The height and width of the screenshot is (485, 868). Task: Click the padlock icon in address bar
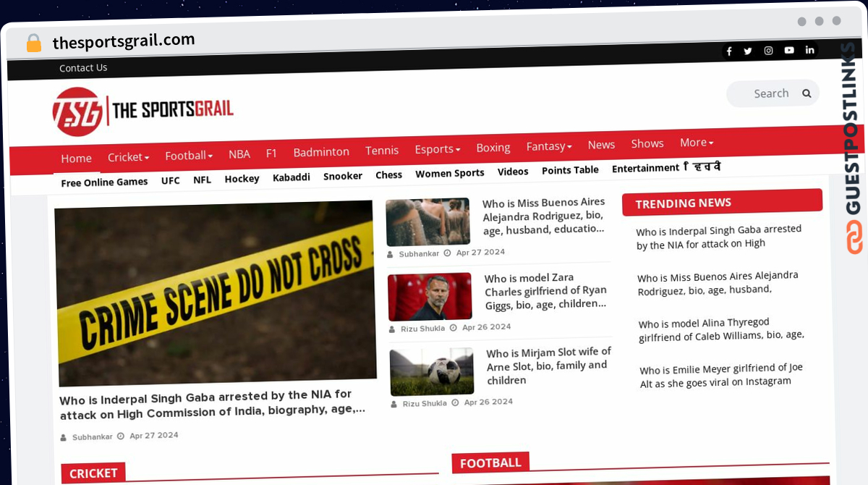click(34, 43)
